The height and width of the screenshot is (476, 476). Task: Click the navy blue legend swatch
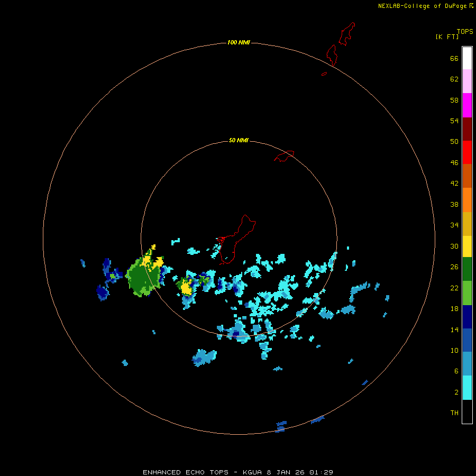(x=467, y=317)
